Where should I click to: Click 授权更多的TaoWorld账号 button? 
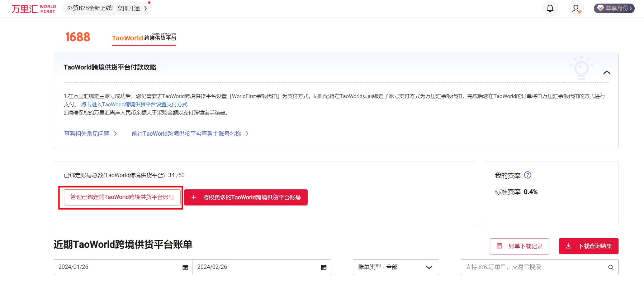tap(246, 197)
